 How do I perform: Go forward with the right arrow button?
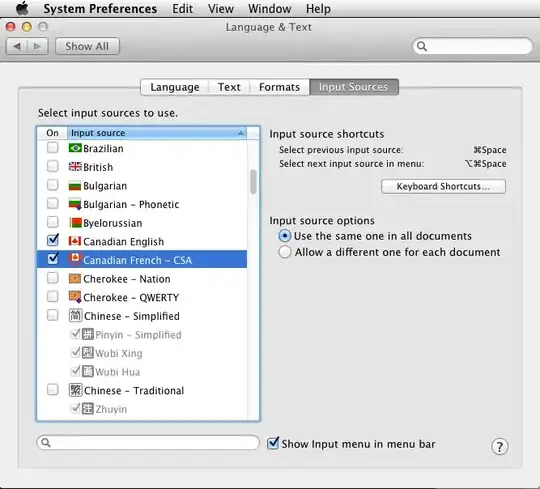click(x=38, y=46)
